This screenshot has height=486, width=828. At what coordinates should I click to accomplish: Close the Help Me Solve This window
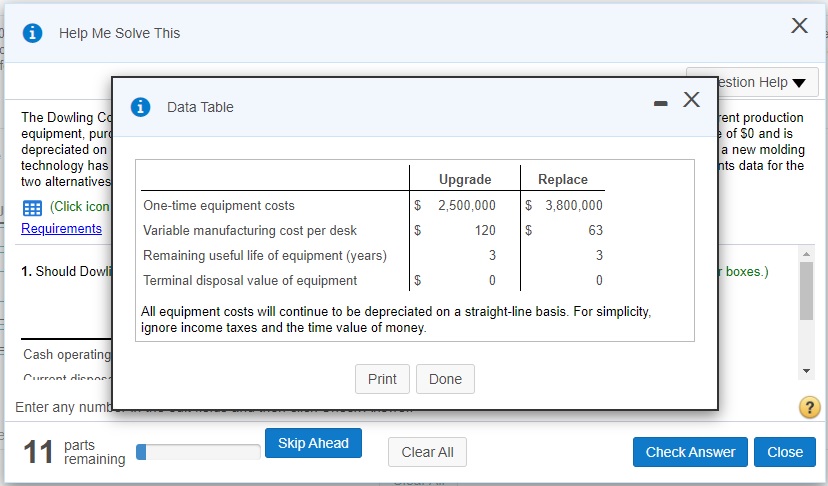(x=799, y=25)
